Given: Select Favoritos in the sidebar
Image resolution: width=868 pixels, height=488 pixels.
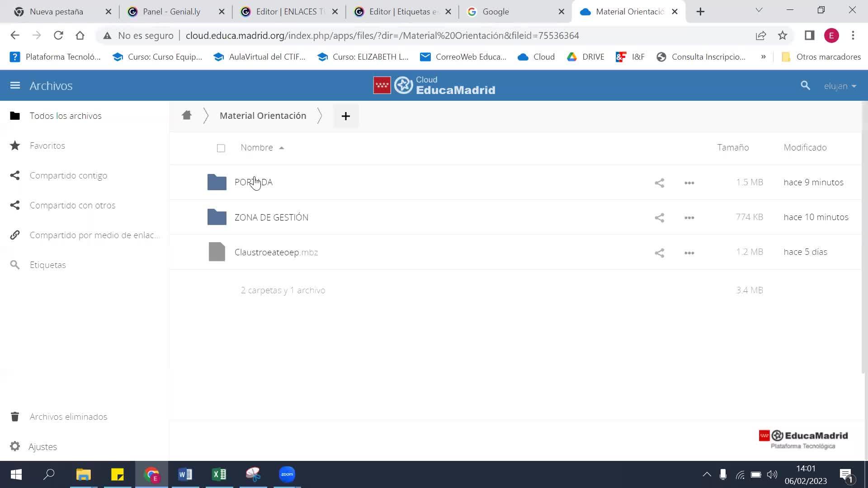Looking at the screenshot, I should pos(47,145).
